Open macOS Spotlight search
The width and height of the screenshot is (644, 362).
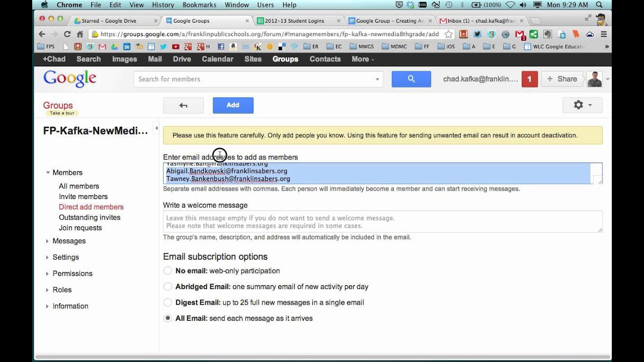point(599,5)
